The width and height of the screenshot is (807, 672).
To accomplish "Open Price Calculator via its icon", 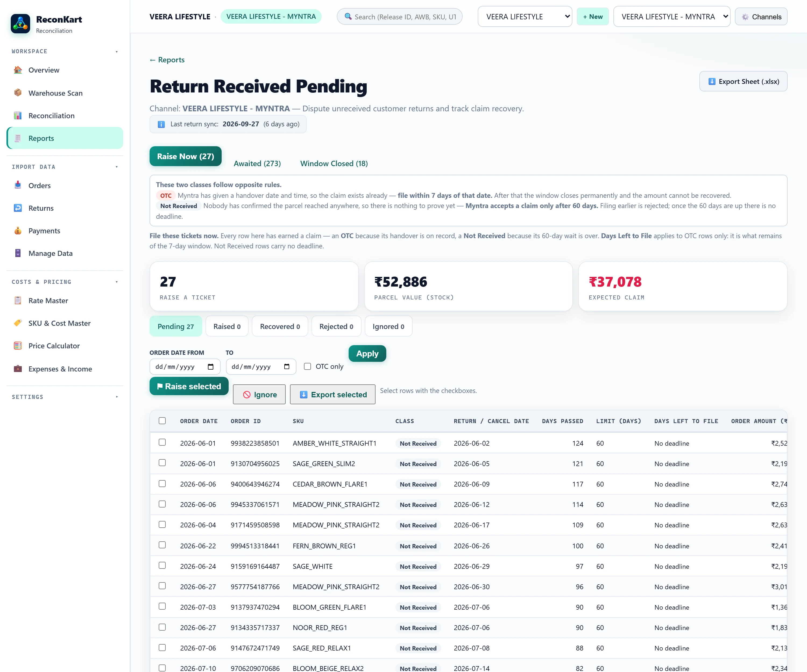I will coord(18,346).
